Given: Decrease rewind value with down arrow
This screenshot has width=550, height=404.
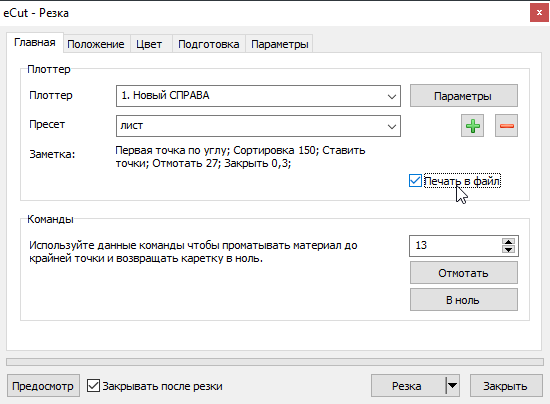Looking at the screenshot, I should [508, 249].
